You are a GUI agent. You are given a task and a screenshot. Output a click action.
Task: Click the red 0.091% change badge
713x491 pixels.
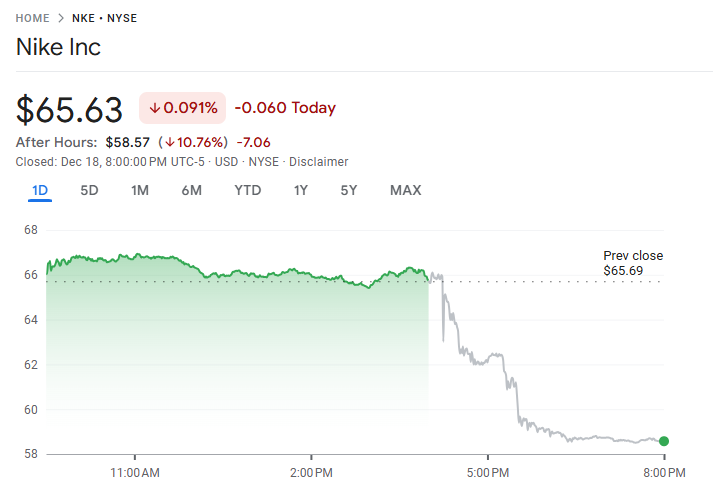182,108
